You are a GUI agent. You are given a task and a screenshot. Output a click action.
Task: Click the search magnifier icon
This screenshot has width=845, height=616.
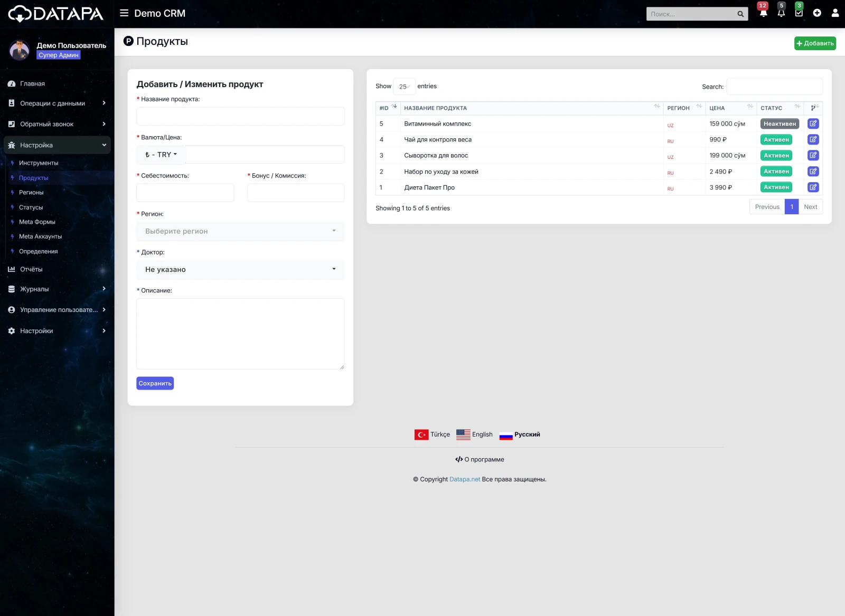(x=740, y=14)
